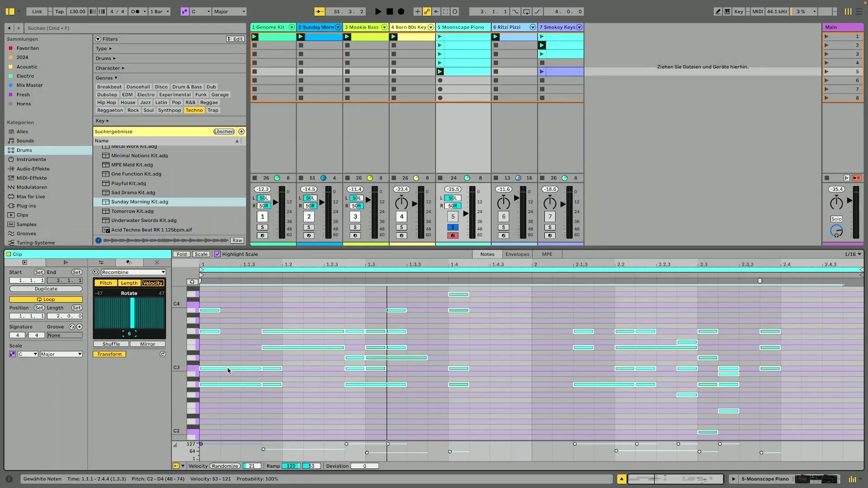Click the Hot-Swap Groove icon
868x488 pixels.
[x=72, y=327]
